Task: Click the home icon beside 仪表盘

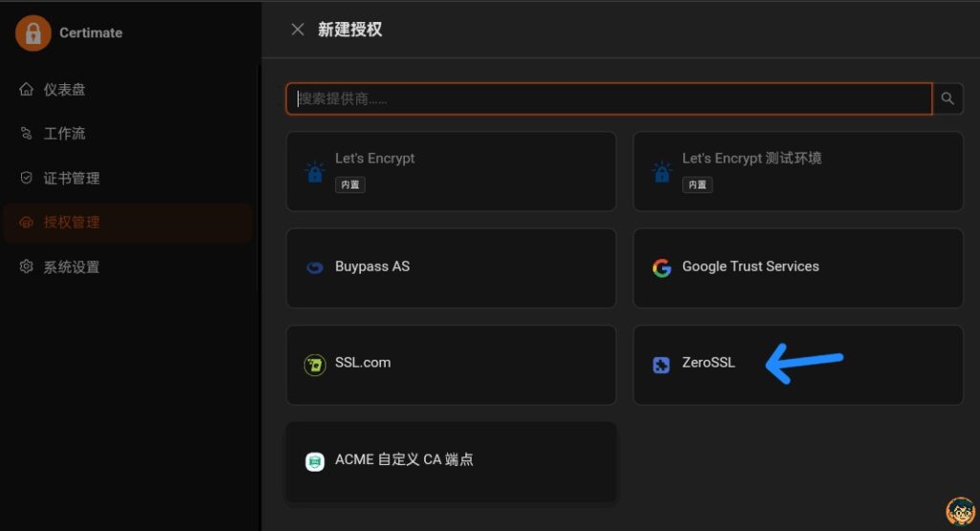Action: click(26, 89)
